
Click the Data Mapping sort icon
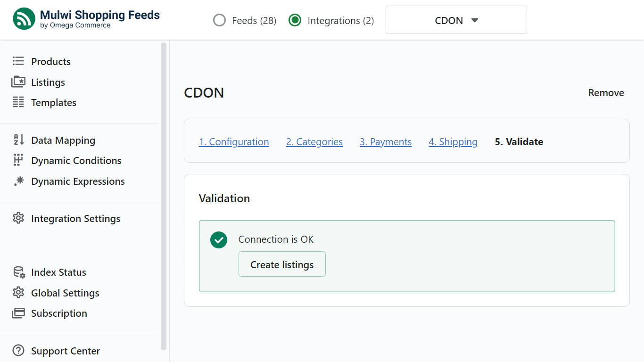coord(18,140)
